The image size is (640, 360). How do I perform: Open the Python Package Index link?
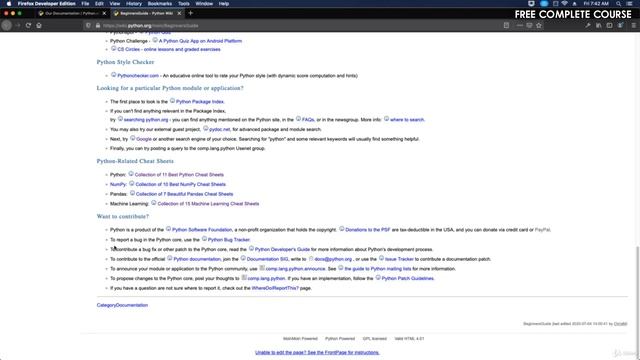[x=200, y=102]
